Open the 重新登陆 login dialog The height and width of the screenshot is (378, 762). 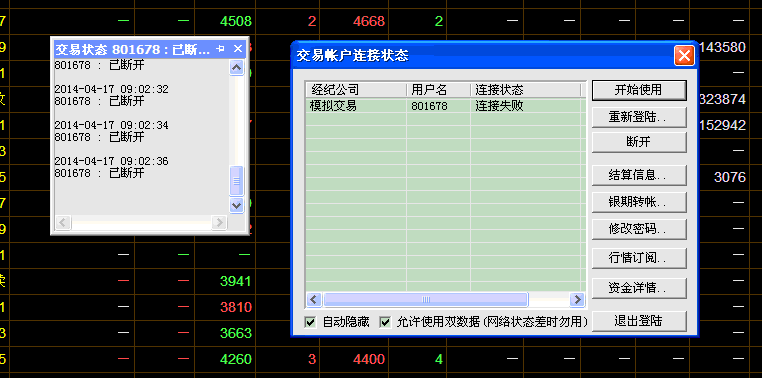coord(639,117)
